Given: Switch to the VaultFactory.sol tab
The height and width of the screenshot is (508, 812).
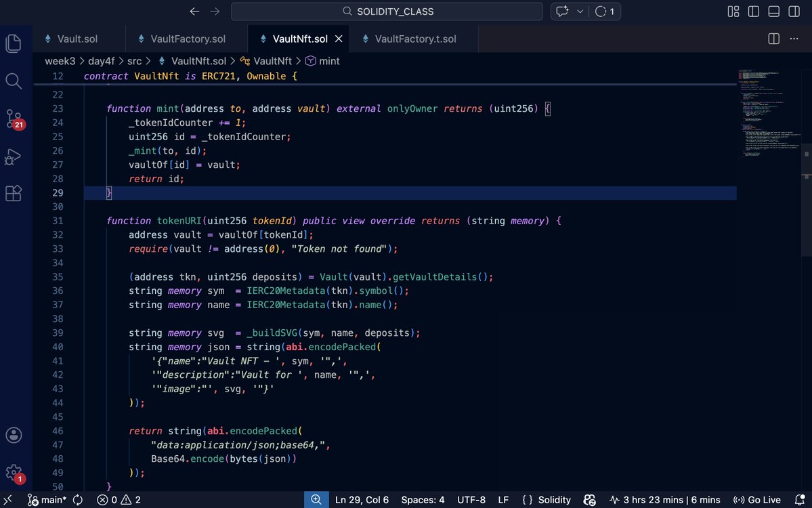Looking at the screenshot, I should click(188, 39).
